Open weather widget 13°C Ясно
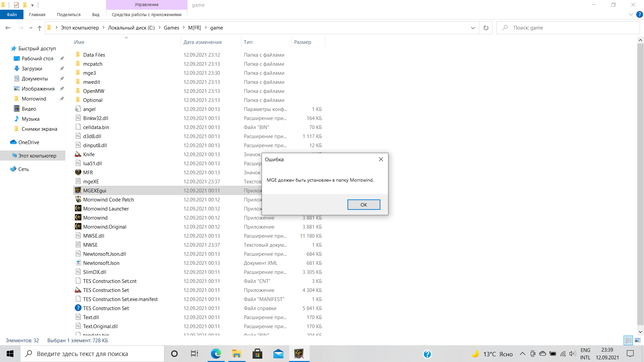 [492, 354]
